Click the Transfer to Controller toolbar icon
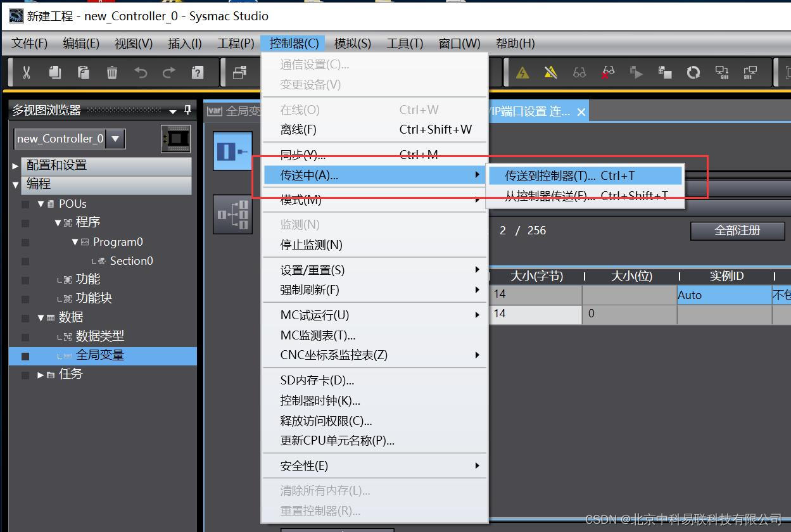Image resolution: width=791 pixels, height=532 pixels. (x=722, y=73)
